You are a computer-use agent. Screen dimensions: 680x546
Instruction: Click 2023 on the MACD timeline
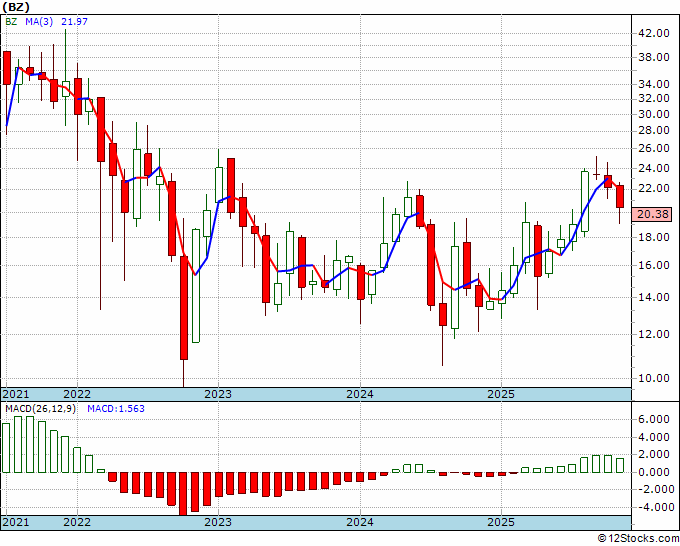pos(218,522)
